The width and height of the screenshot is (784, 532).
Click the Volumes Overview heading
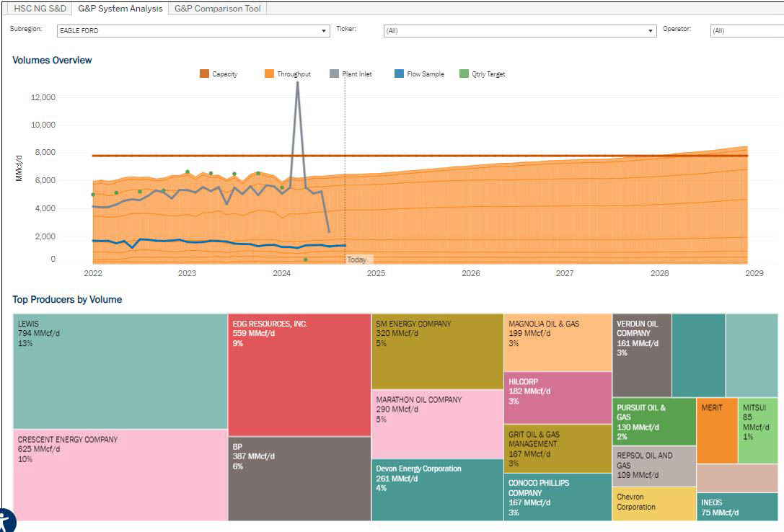(x=52, y=60)
